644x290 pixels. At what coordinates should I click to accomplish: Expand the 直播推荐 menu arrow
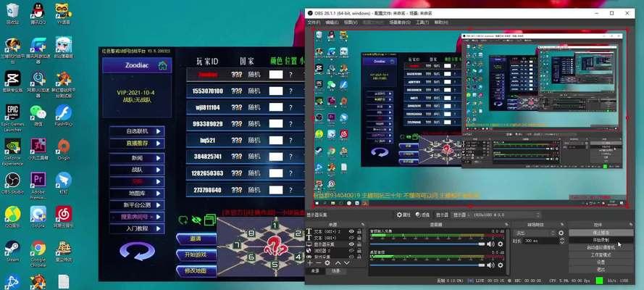coord(159,144)
